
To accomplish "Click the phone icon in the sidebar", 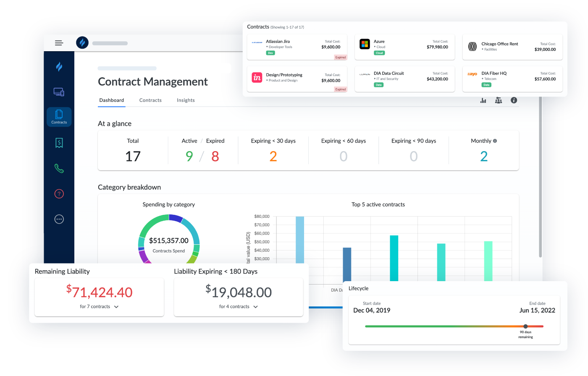I will [59, 168].
